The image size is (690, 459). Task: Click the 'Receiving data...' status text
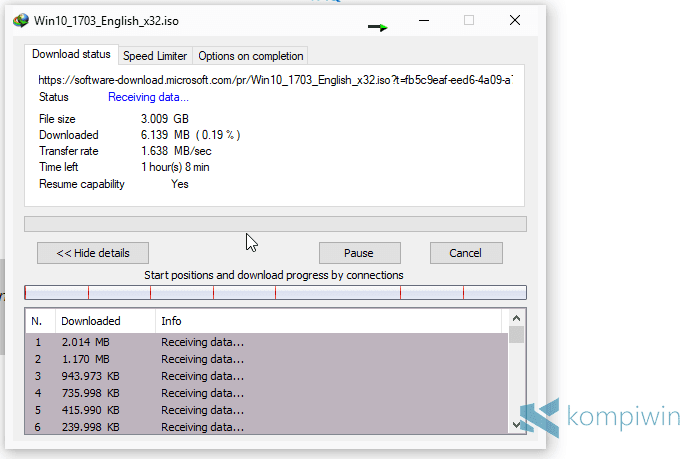pos(148,97)
